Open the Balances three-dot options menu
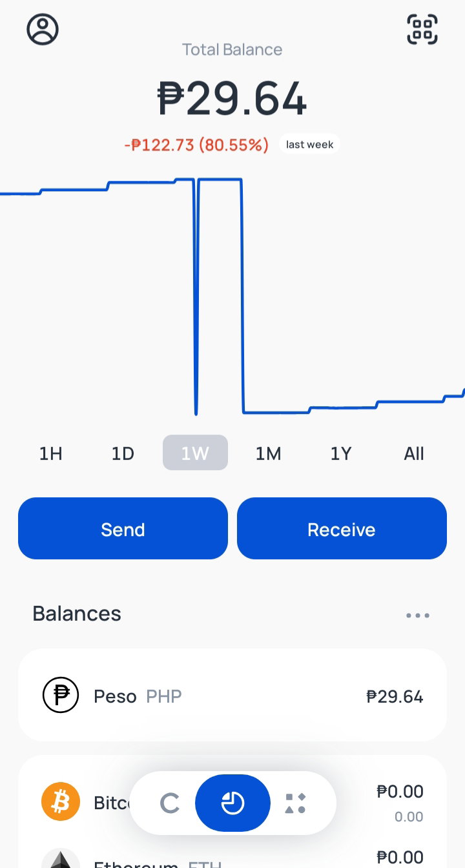The image size is (465, 868). [418, 615]
